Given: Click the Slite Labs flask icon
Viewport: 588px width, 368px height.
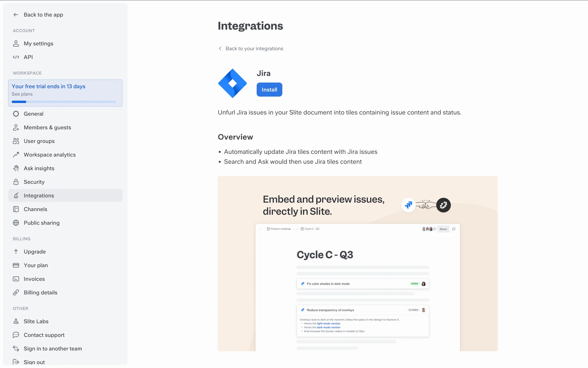Looking at the screenshot, I should (x=16, y=321).
